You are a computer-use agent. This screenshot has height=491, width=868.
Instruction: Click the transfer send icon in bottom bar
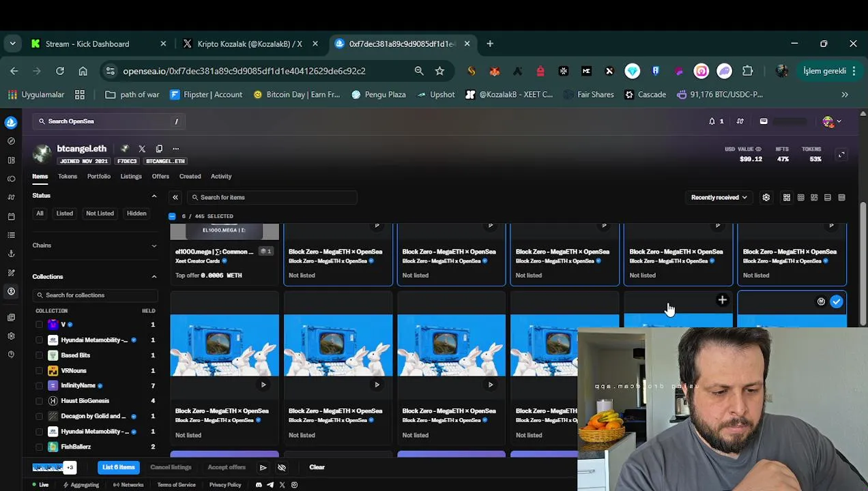pos(263,468)
